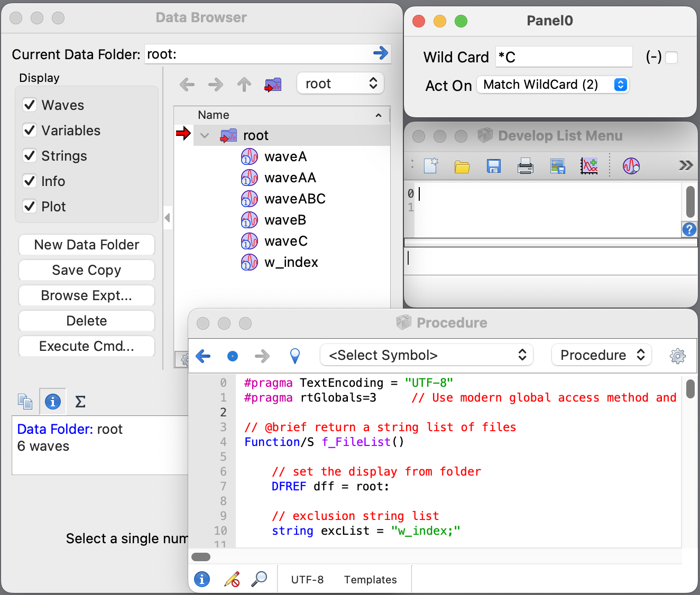Collapse the root folder tree chevron
Screen dimensions: 700x595
point(205,135)
